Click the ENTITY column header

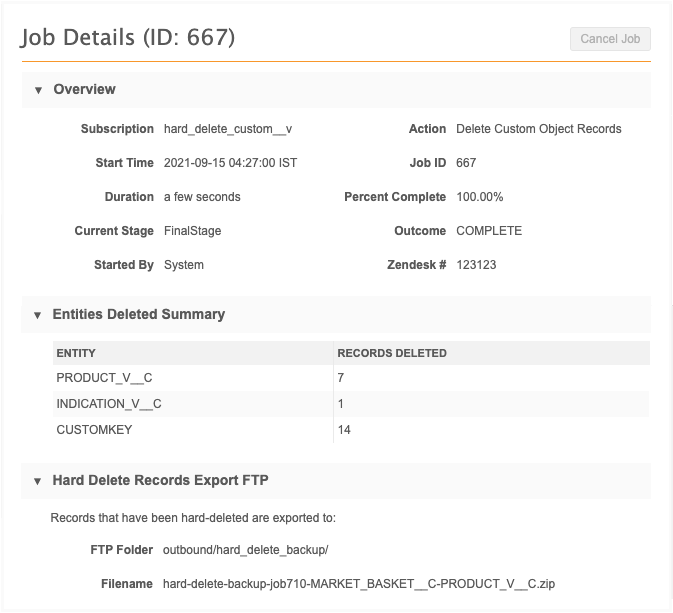(76, 353)
